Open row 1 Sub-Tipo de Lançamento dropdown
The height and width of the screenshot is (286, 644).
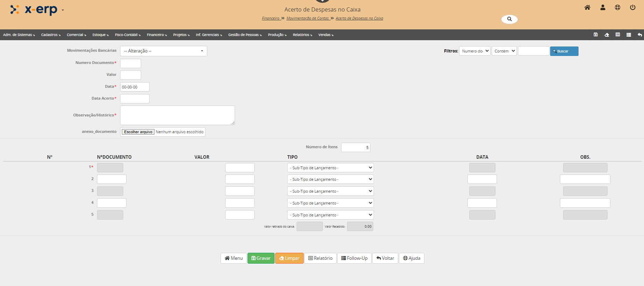coord(330,168)
